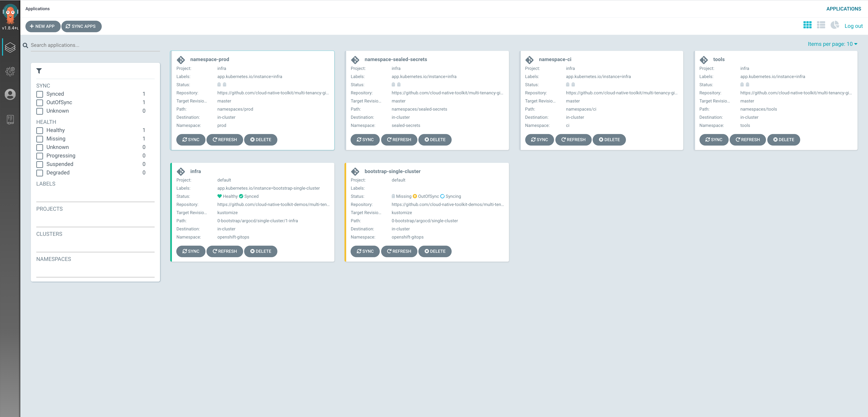
Task: Toggle the Synced checkbox in SYNC filter
Action: point(39,94)
